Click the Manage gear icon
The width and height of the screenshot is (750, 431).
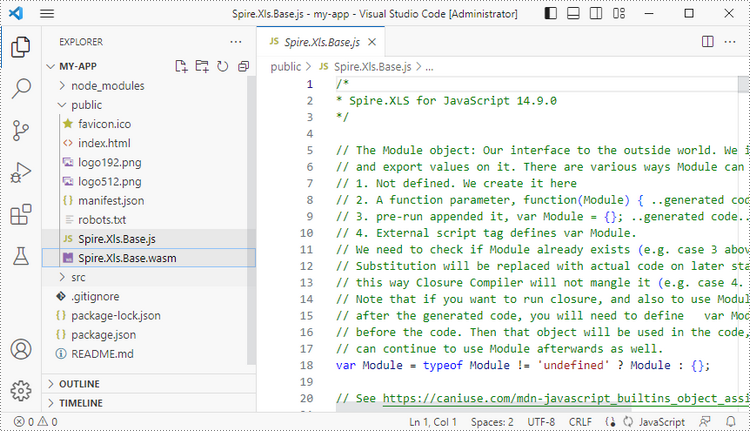coord(21,390)
